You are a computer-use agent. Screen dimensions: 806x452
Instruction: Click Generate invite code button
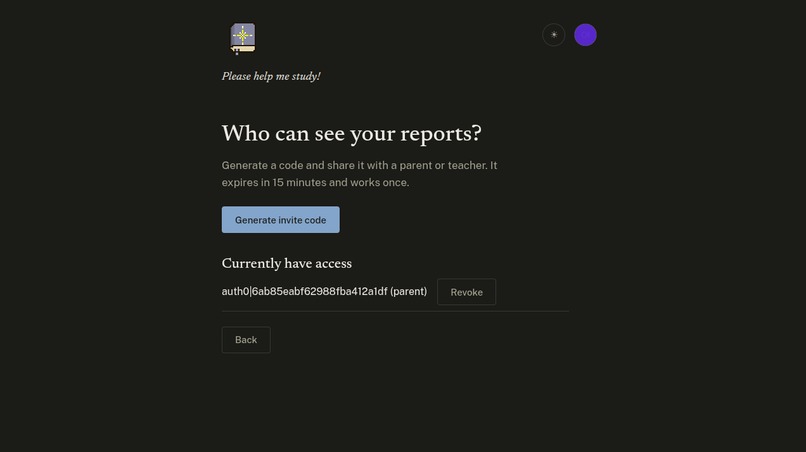pos(281,220)
